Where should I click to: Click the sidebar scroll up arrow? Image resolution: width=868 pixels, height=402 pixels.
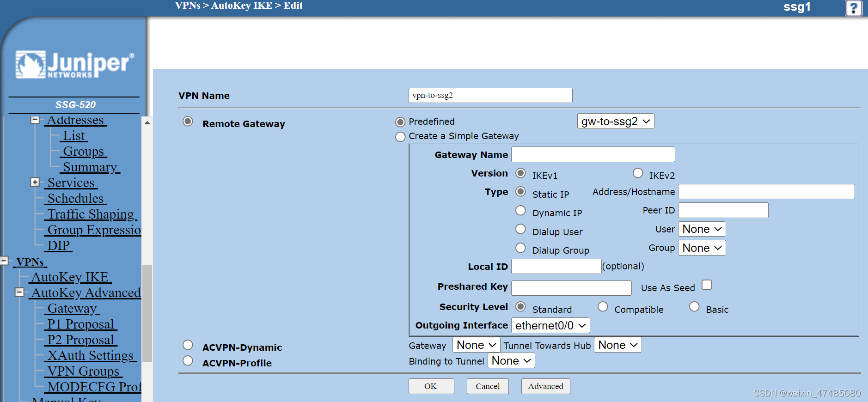[x=147, y=122]
